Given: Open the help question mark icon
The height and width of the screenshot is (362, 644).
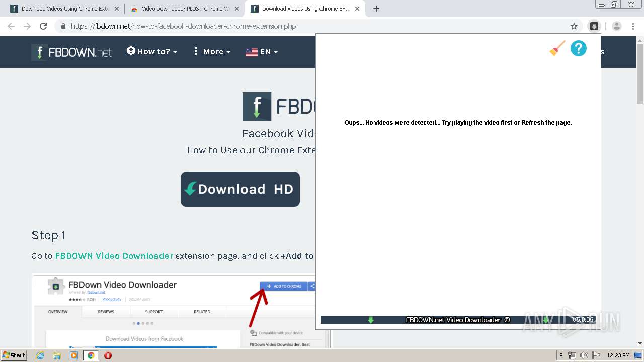Looking at the screenshot, I should 579,48.
